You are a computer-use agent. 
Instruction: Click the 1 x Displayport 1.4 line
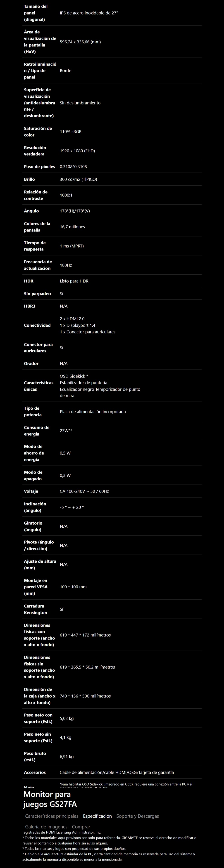coord(77,325)
